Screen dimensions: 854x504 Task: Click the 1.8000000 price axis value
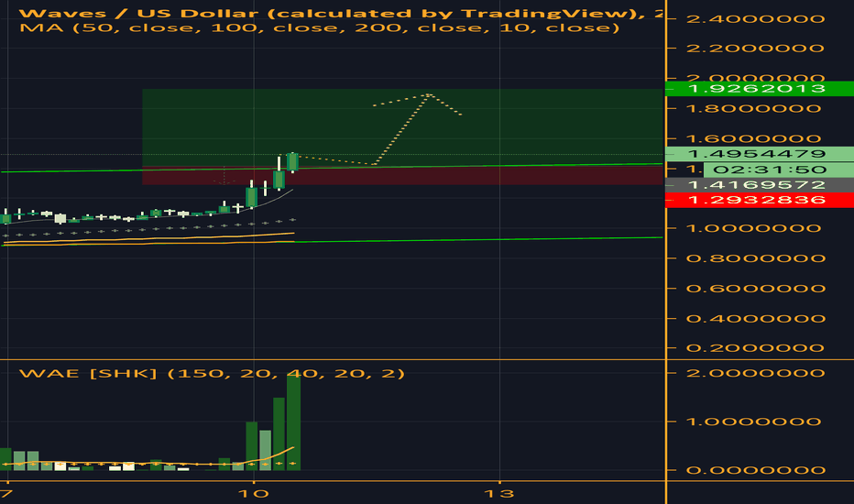755,108
